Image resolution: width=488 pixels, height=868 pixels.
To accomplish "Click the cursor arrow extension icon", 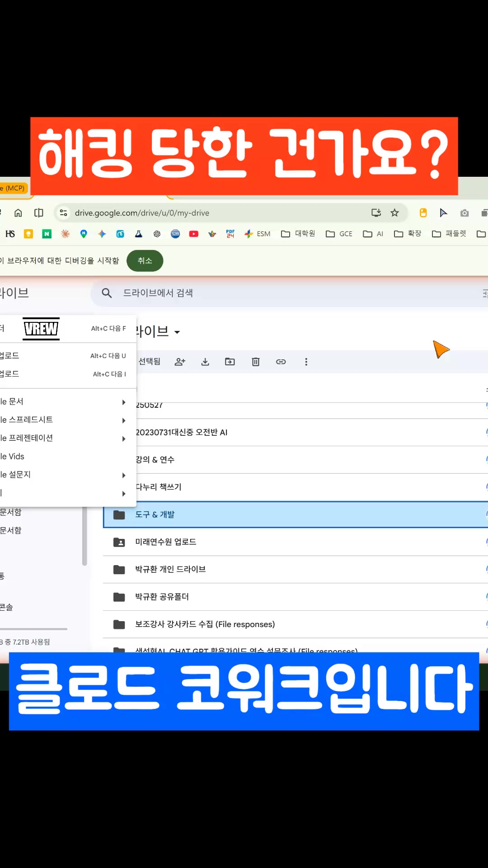I will click(443, 213).
